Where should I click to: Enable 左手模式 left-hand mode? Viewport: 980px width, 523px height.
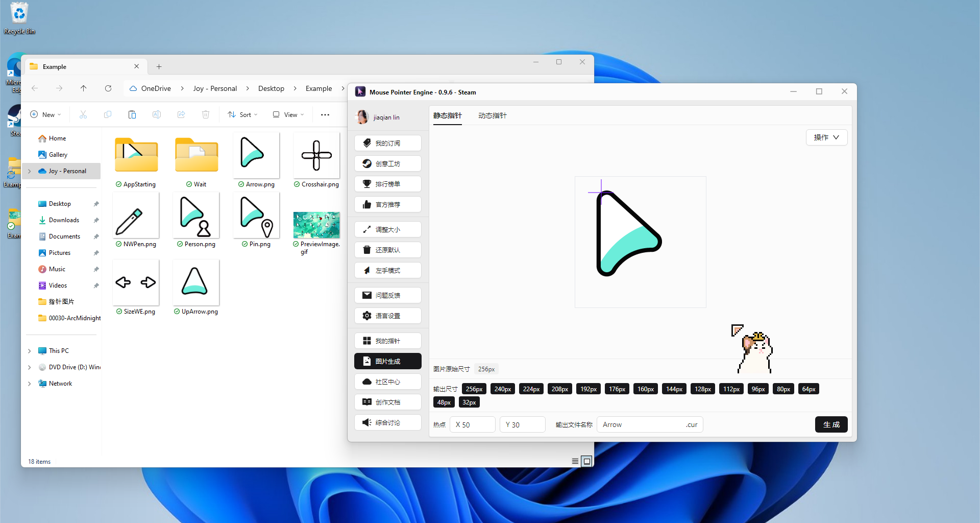[387, 270]
